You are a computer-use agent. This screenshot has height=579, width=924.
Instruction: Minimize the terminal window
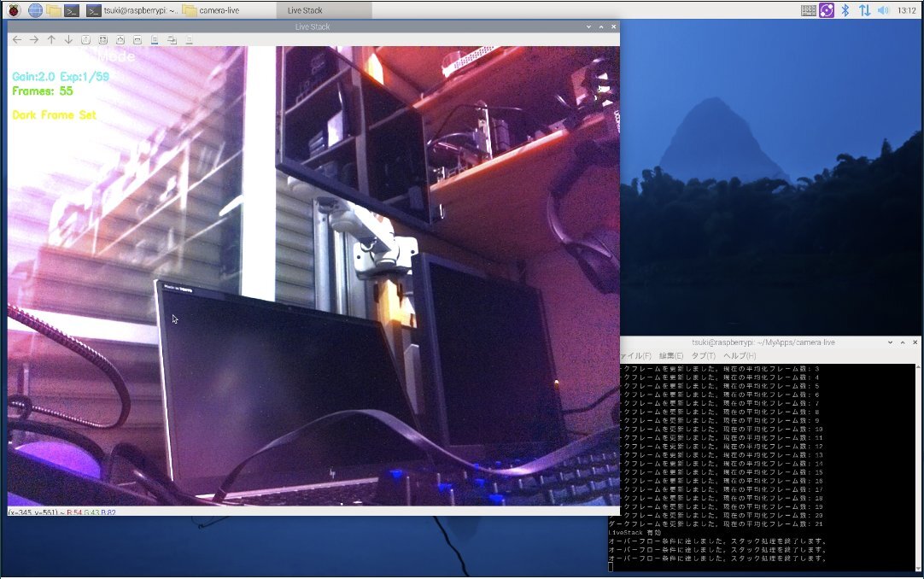pyautogui.click(x=890, y=342)
